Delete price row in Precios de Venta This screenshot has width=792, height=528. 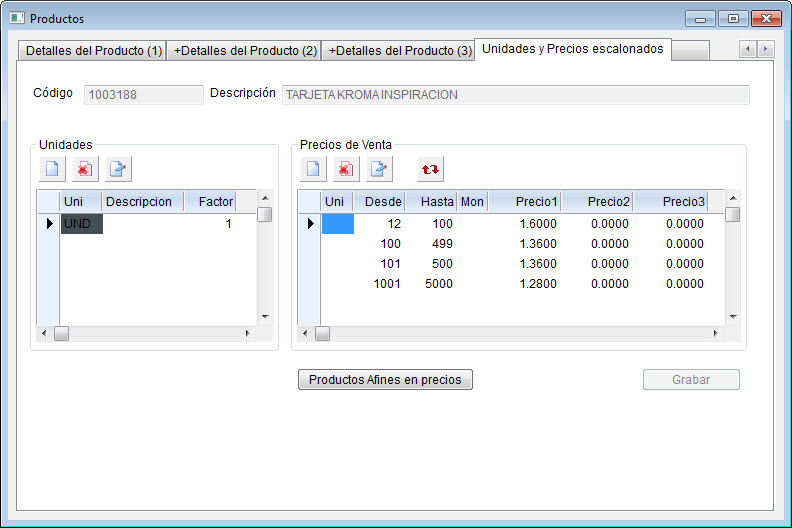[x=346, y=169]
